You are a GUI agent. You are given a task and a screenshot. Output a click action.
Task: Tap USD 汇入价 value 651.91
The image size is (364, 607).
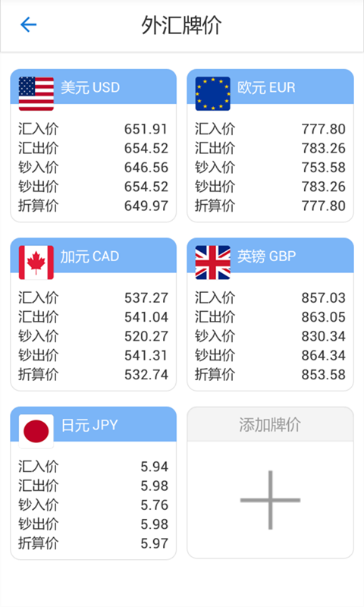point(146,129)
